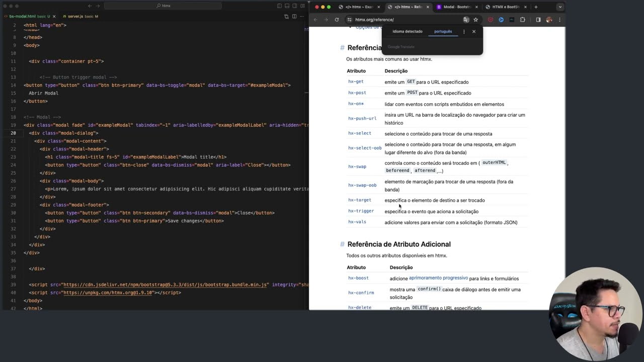Image resolution: width=644 pixels, height=362 pixels.
Task: Follow the 'aprimoramento progressivo' link
Action: 438,278
